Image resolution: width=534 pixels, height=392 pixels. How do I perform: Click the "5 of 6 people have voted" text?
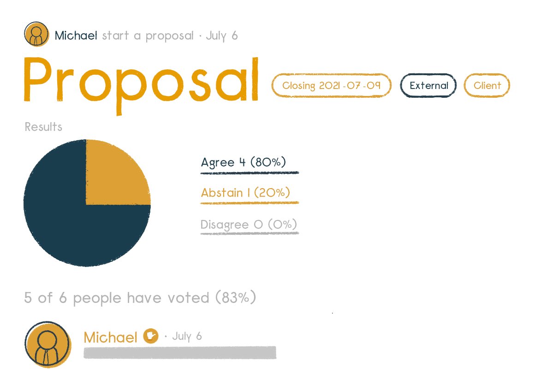click(140, 298)
